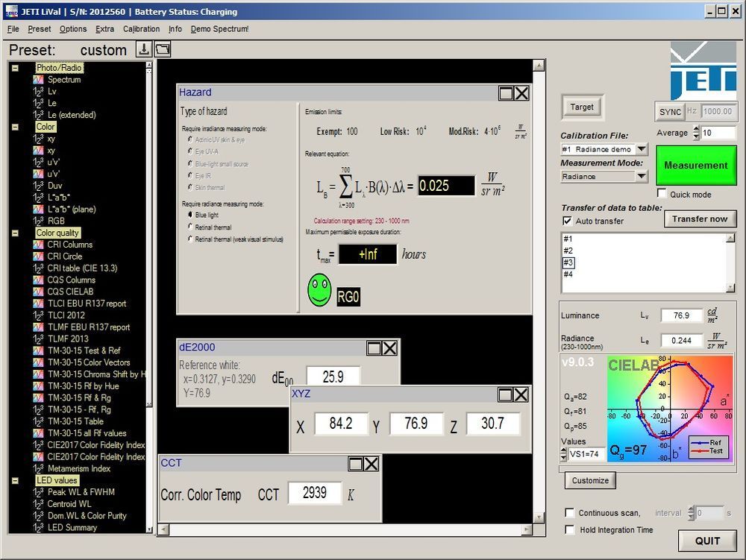Click the load preset folder icon
The height and width of the screenshot is (560, 746).
point(163,49)
